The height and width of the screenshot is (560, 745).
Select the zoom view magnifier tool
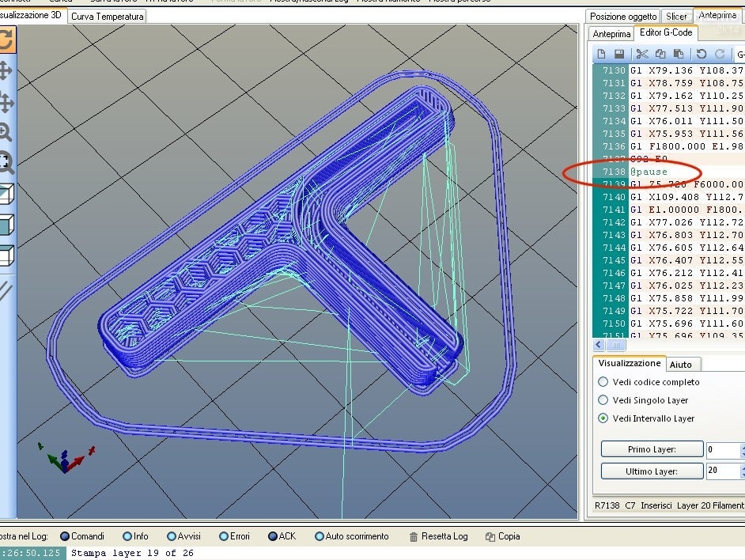(x=5, y=132)
